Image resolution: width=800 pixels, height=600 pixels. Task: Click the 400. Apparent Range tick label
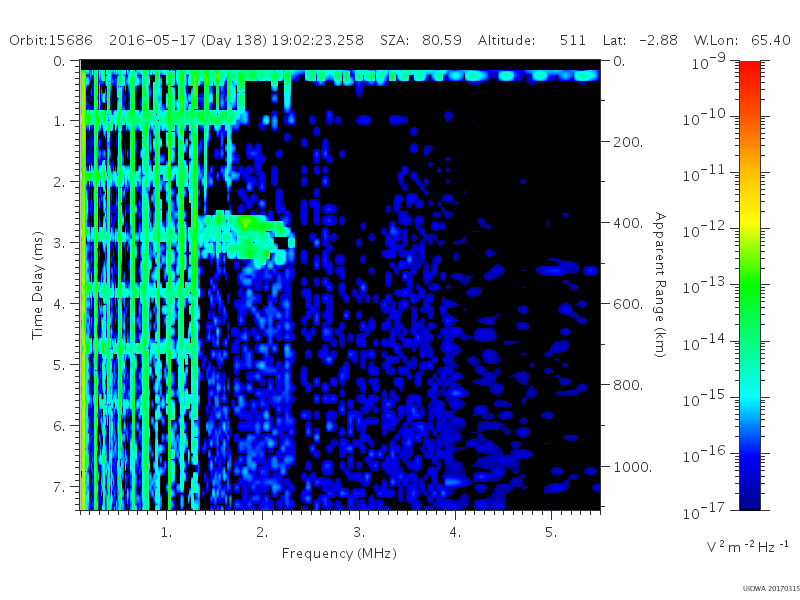pos(628,223)
